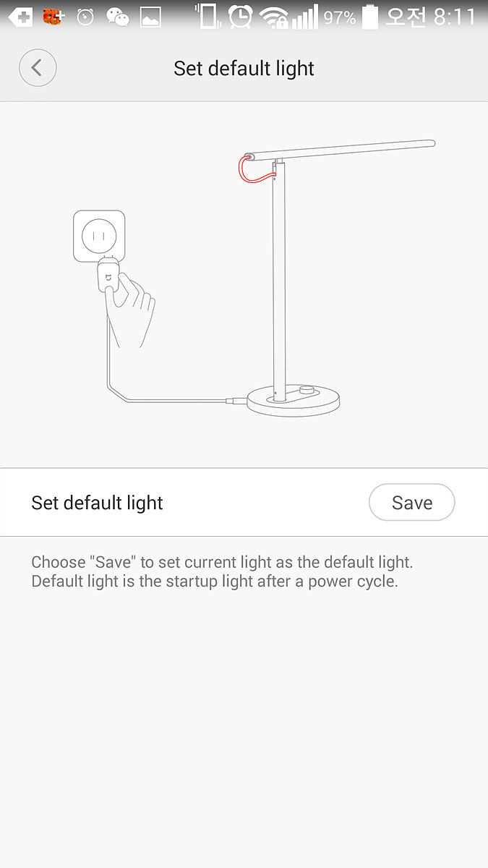Screen dimensions: 488x868
Task: Tap the Set default light page title
Action: (x=244, y=69)
